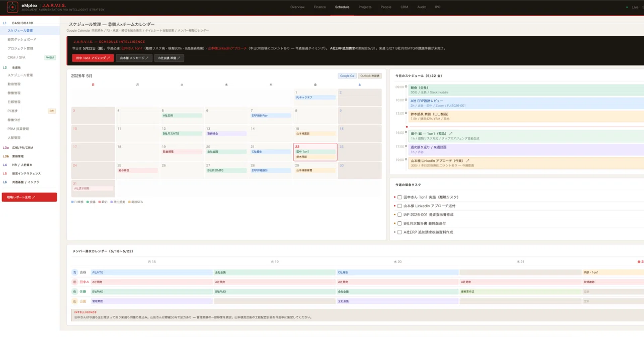Expand the L4 HR / 人的資本 section
This screenshot has height=337, width=644.
coord(18,165)
